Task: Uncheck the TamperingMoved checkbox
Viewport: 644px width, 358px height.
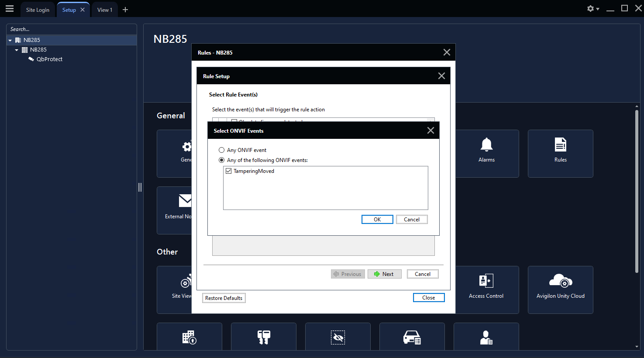Action: coord(229,171)
